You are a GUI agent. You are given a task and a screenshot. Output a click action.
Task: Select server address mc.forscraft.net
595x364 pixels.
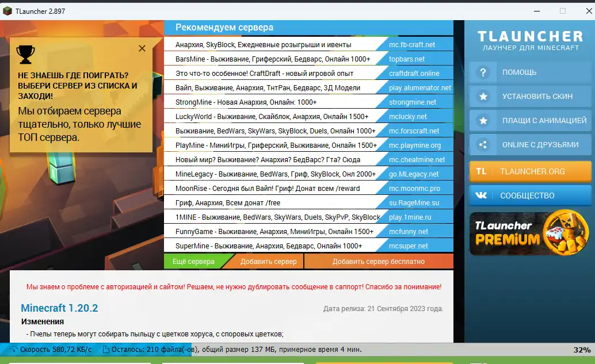tap(414, 131)
